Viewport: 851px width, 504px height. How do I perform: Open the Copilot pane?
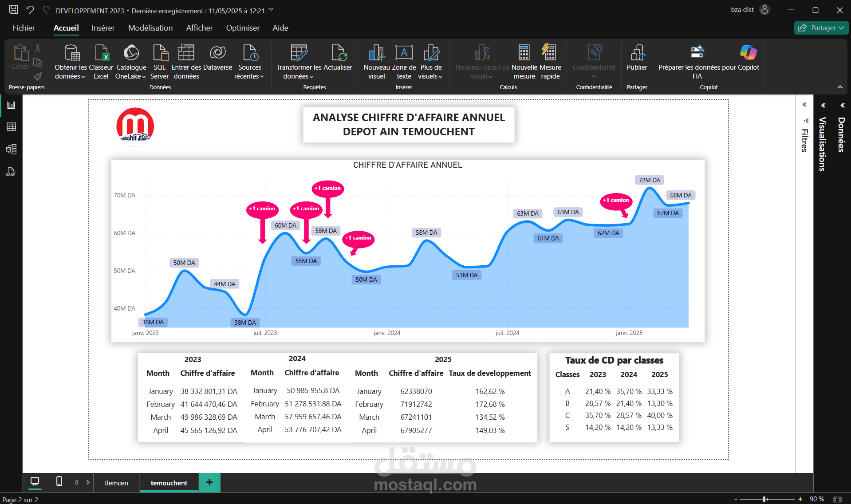click(748, 58)
